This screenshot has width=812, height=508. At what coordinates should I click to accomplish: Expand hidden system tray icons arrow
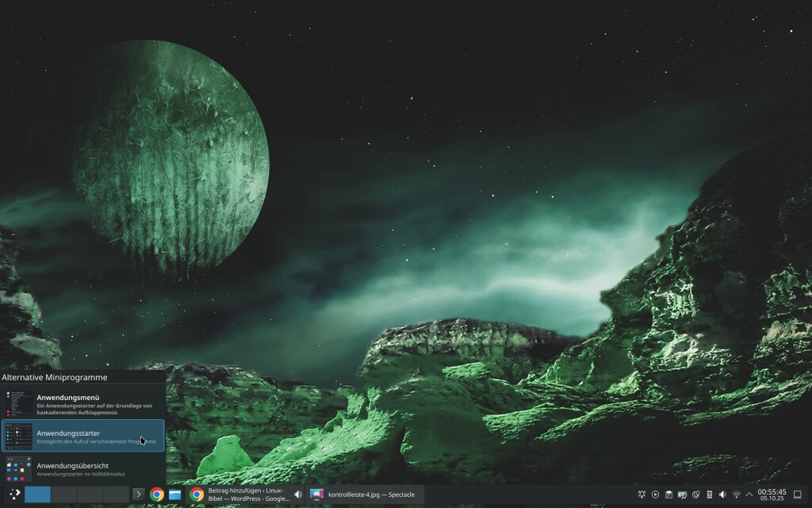pyautogui.click(x=749, y=495)
